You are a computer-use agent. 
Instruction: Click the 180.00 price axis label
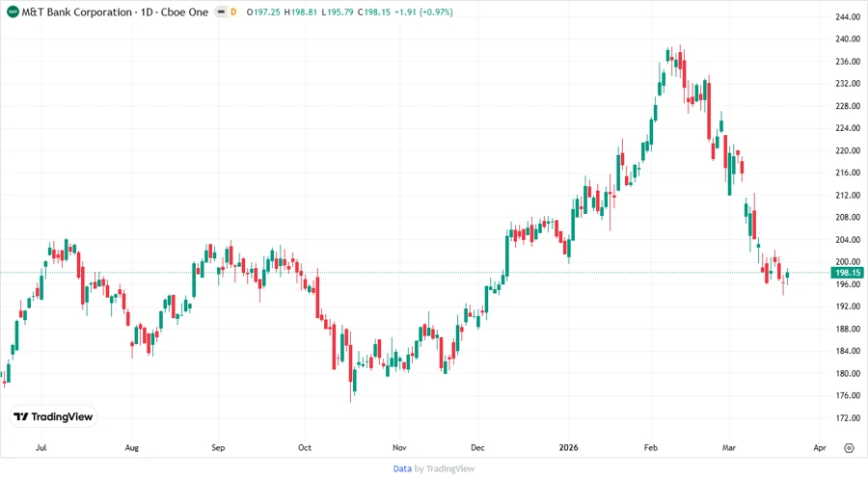(x=848, y=373)
